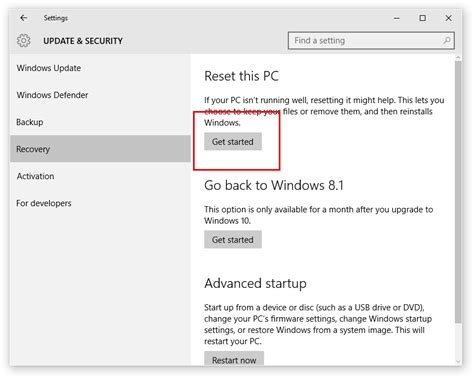
Task: Click the UPDATE & SECURITY heading
Action: click(83, 41)
